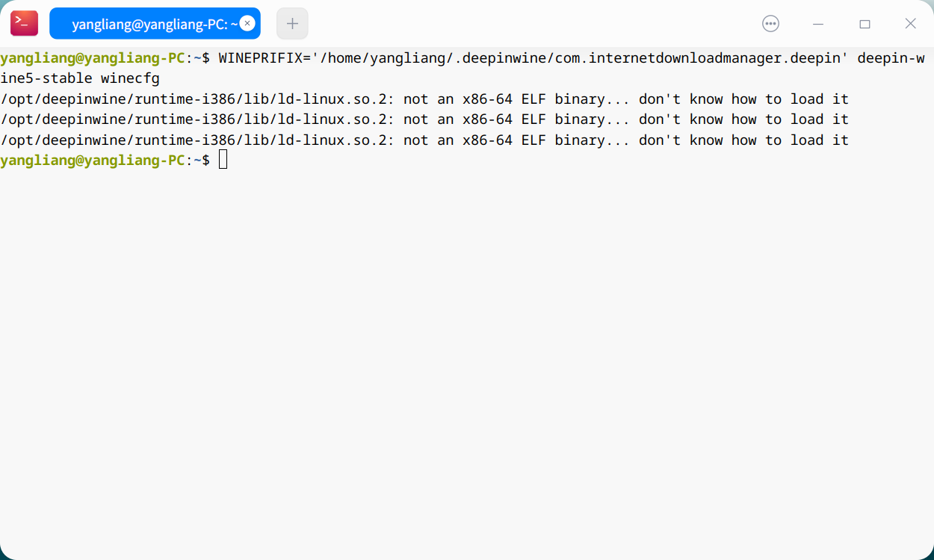The height and width of the screenshot is (560, 934).
Task: Maximize the terminal window
Action: 865,24
